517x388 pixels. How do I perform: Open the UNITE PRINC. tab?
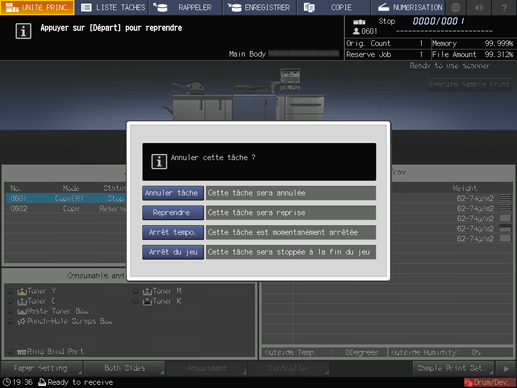point(37,7)
